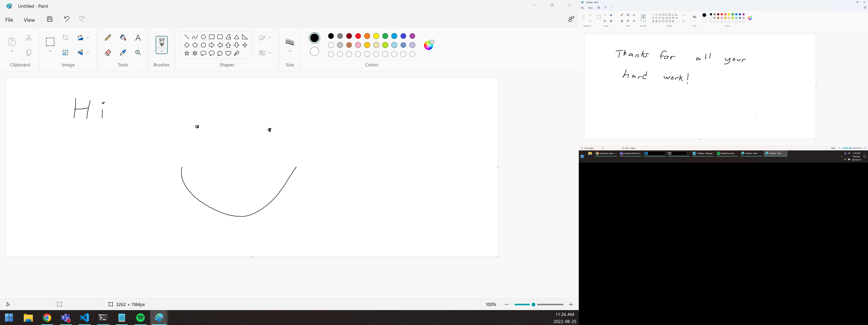Select the Cloud callout shape in 'Hi' Paint window
The width and height of the screenshot is (868, 325).
coord(220,53)
